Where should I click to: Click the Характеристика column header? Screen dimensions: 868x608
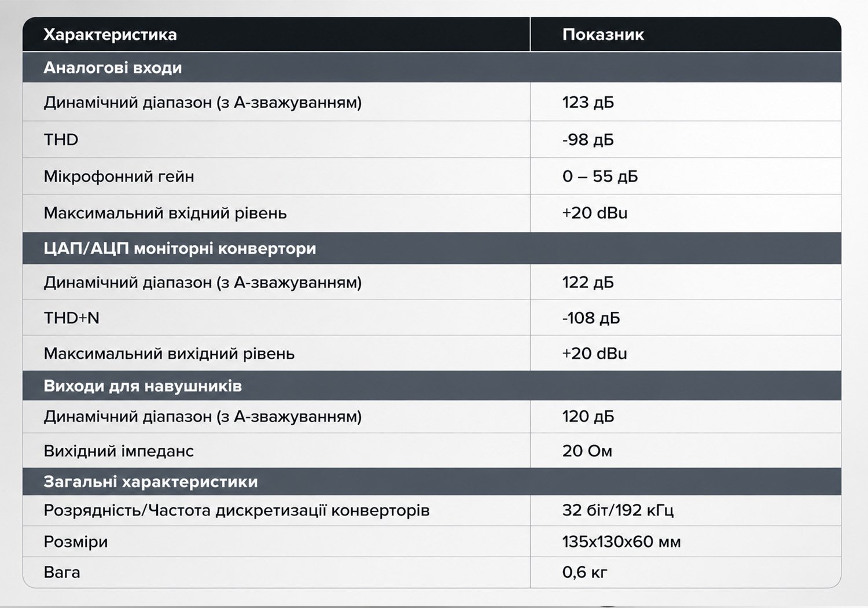click(110, 35)
